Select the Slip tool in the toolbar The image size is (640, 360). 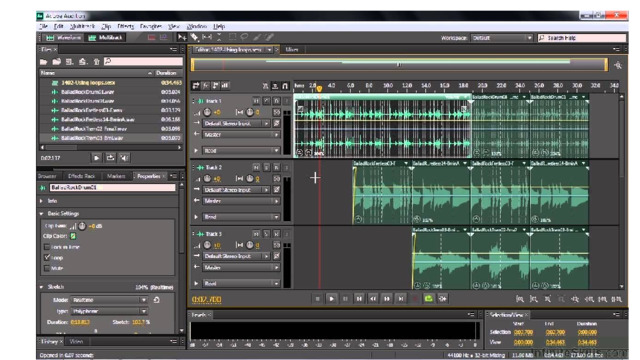207,38
